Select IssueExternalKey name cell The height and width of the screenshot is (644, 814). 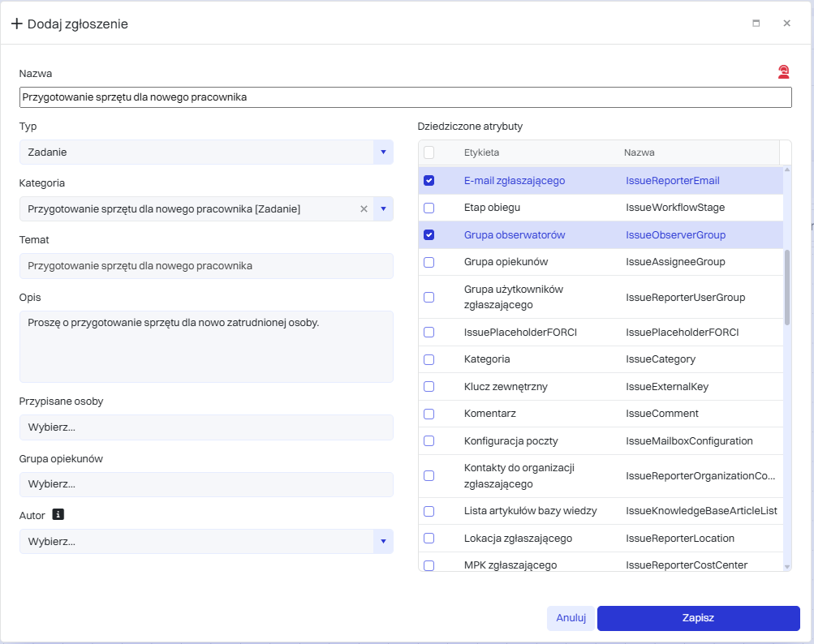point(666,387)
